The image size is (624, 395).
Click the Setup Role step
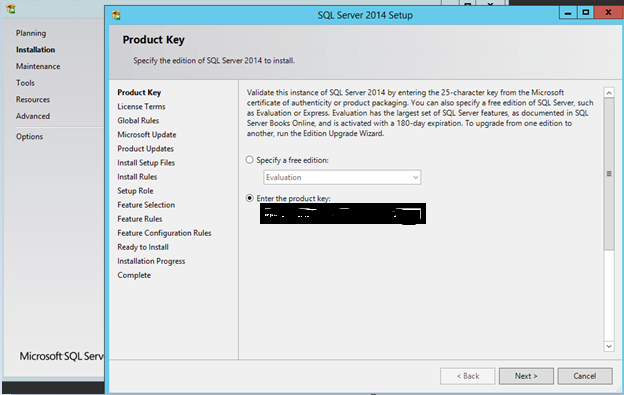pyautogui.click(x=135, y=191)
